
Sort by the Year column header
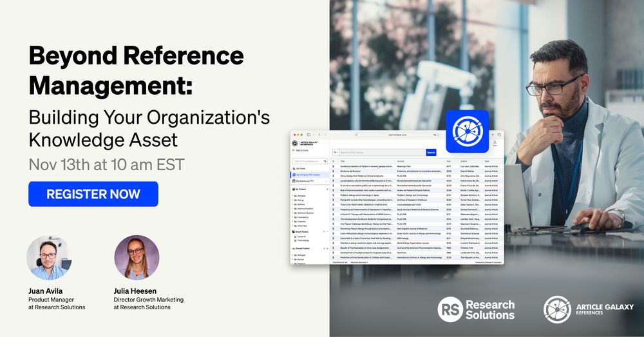pos(448,161)
